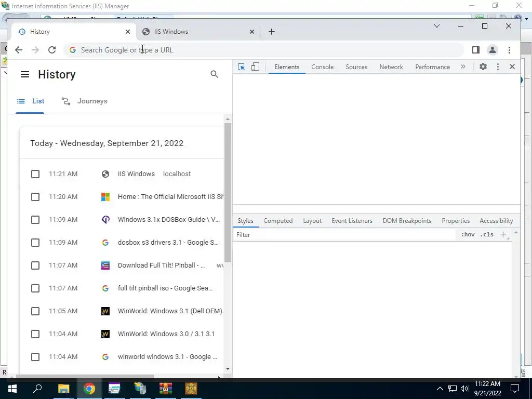Expand more DevTools tabs chevron
This screenshot has width=532, height=399.
(463, 67)
